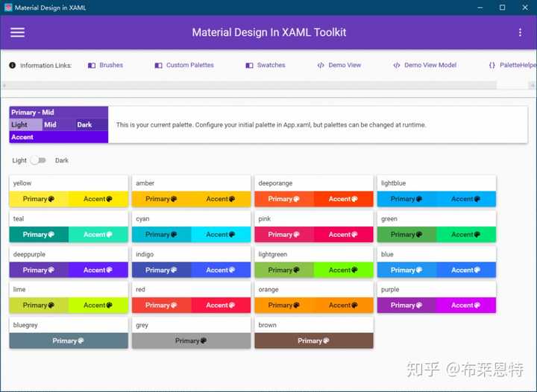
Task: Apply purple as Primary color
Action: (x=406, y=306)
